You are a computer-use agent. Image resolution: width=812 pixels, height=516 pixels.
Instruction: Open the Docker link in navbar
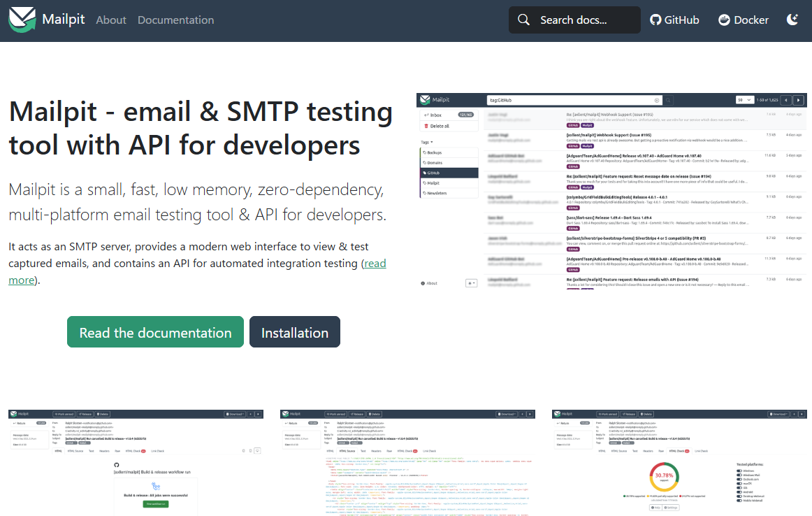[743, 20]
